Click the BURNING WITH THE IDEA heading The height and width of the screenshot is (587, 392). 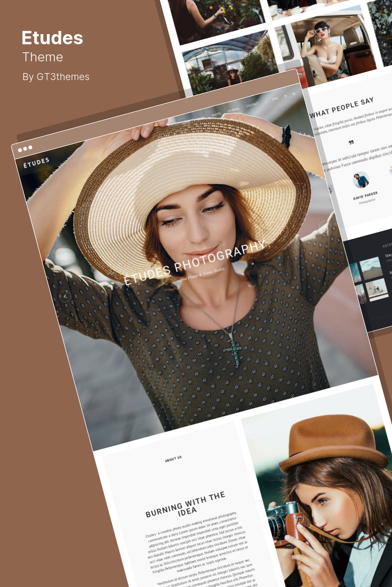[186, 505]
